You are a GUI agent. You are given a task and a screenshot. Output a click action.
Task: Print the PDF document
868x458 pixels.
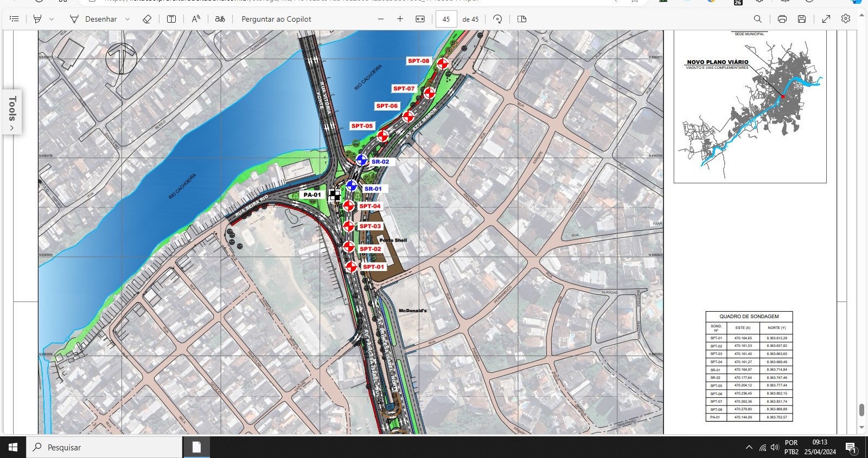tap(782, 19)
